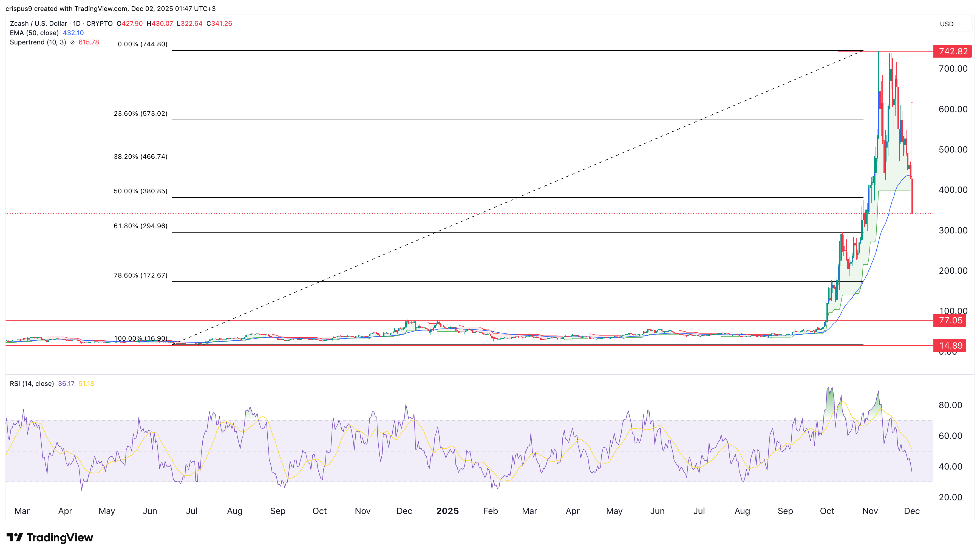Click the blue EMA value 432.10
The height and width of the screenshot is (554, 980).
pos(73,33)
